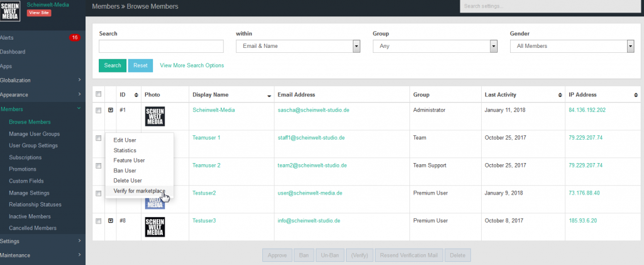Tick the select-all checkbox in the table header
644x265 pixels.
pyautogui.click(x=98, y=95)
